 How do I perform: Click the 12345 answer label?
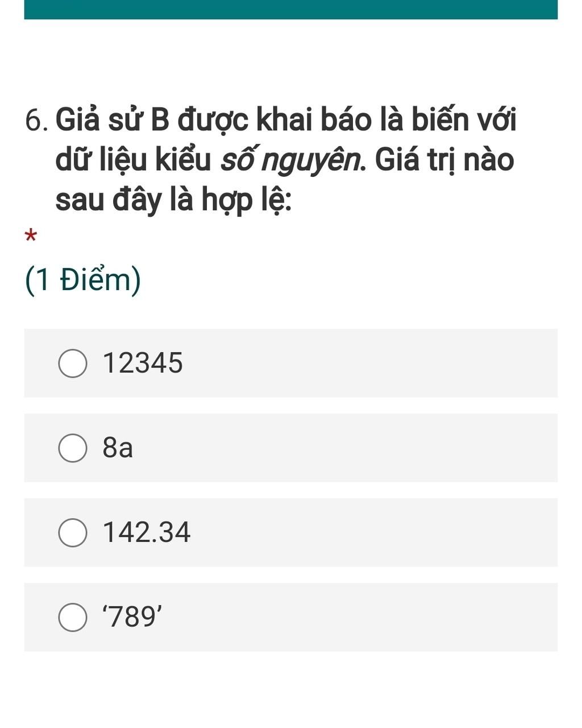point(143,363)
